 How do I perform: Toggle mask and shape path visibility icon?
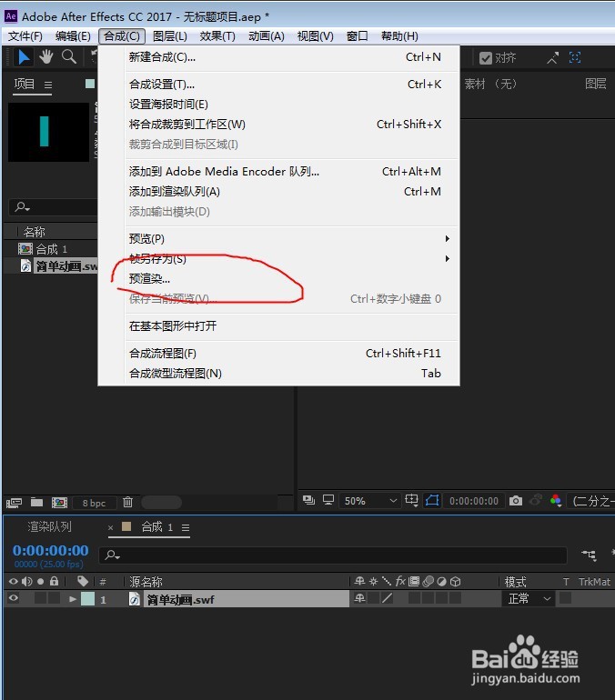click(432, 500)
